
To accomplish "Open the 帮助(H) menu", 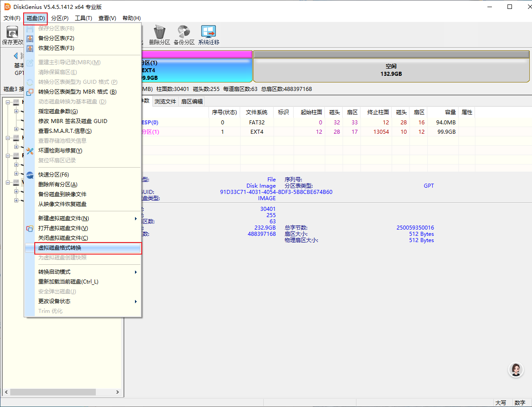I will (x=131, y=18).
